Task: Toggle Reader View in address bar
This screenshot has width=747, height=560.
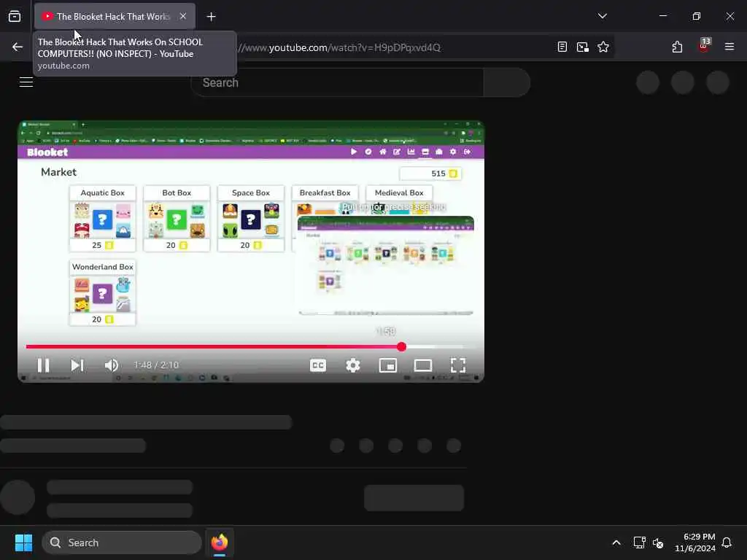Action: pos(562,47)
